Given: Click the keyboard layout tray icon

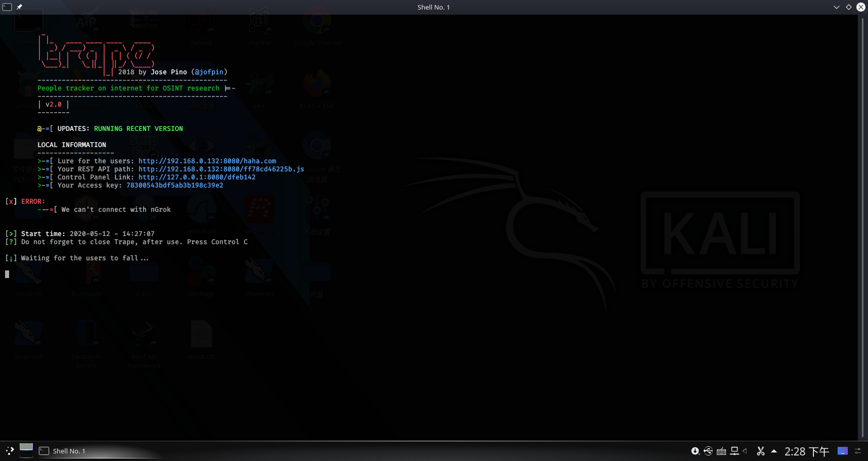Looking at the screenshot, I should 721,451.
